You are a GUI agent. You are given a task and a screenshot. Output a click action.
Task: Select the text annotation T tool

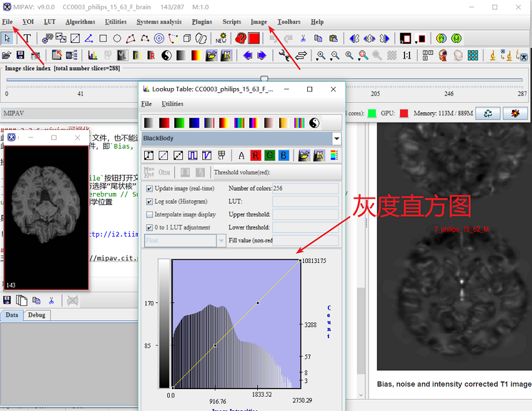[27, 38]
